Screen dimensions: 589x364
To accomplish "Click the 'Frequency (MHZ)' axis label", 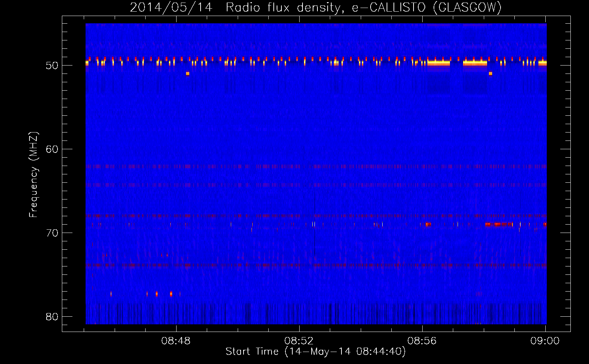I will [33, 175].
